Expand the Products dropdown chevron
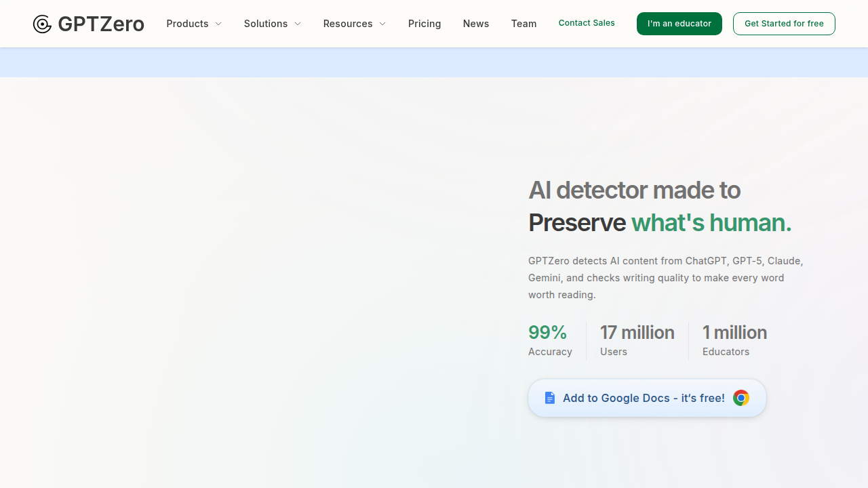 point(218,24)
